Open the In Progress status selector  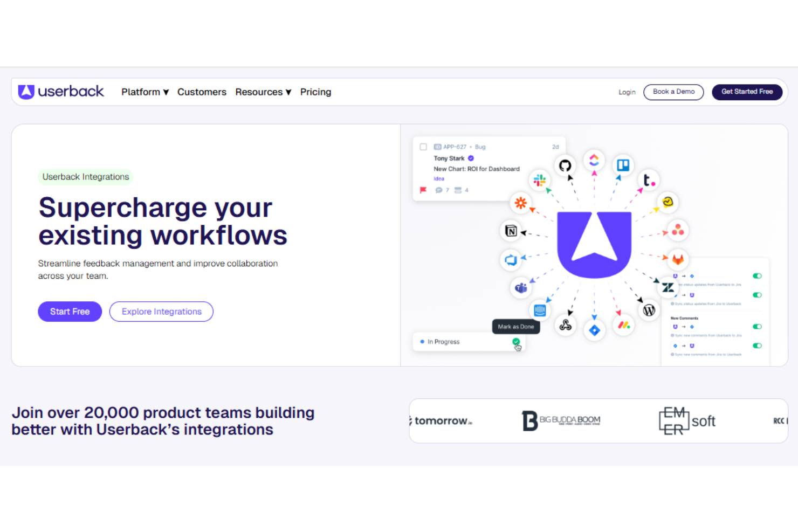[x=469, y=342]
